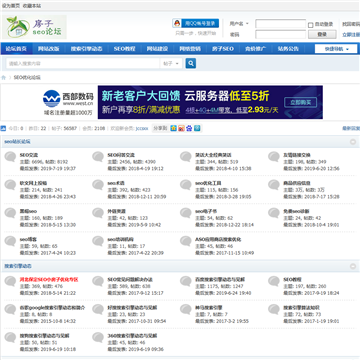Open the 笑话大全经典笑话 forum
Screen dimensions: 360x360
coord(213,155)
